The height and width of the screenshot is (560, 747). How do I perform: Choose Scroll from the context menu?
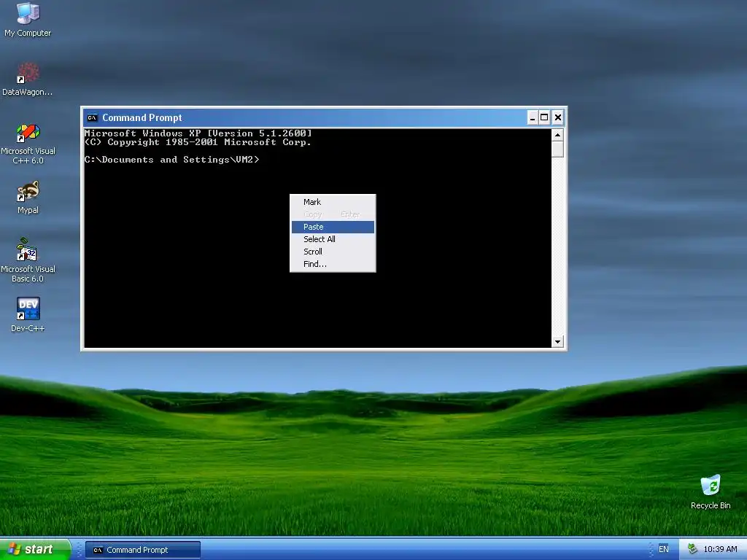[x=333, y=252]
